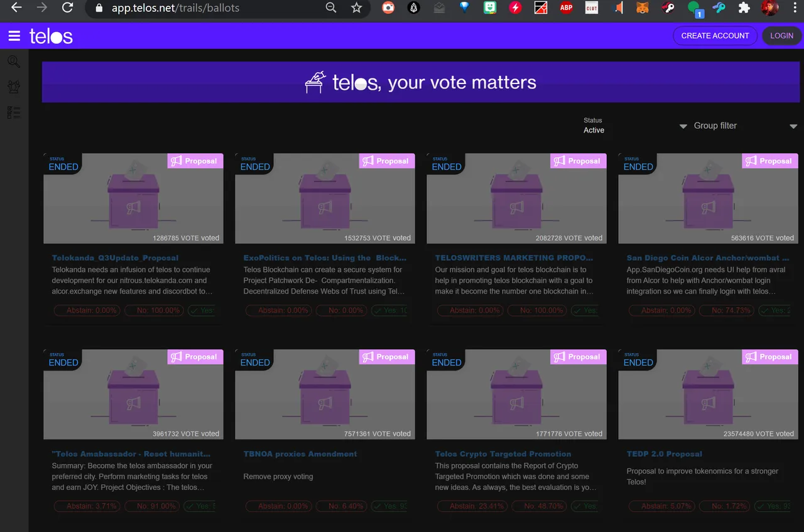Open the TEDP 2.0 Proposal title
This screenshot has height=532, width=804.
[664, 453]
